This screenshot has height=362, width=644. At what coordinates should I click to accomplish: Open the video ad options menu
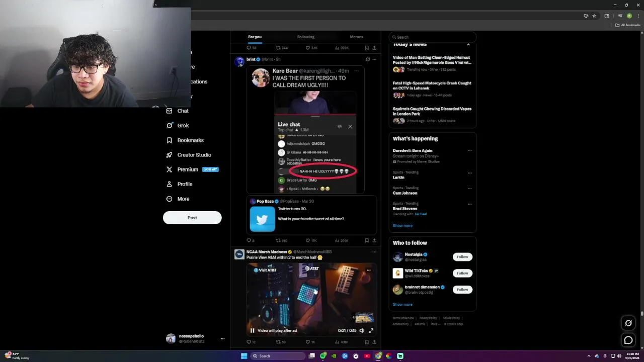point(368,270)
